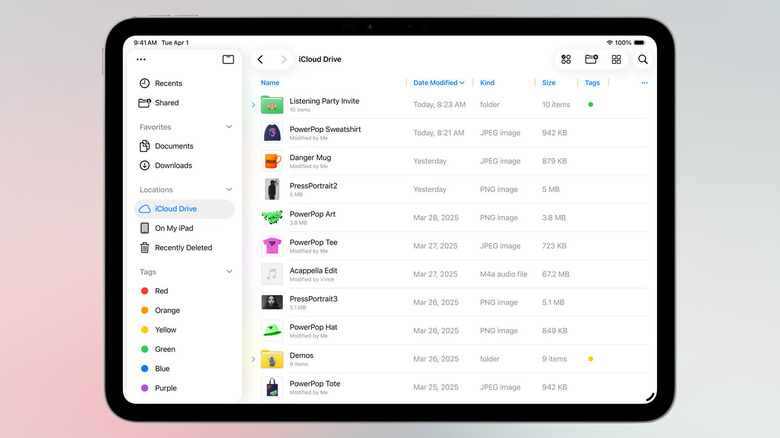This screenshot has height=438, width=780.
Task: Collapse the Locations section chevron
Action: coord(229,189)
